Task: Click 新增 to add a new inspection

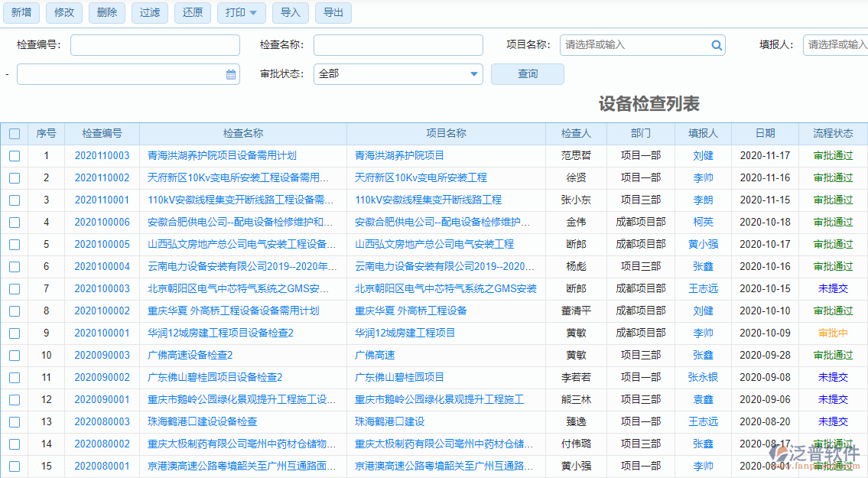Action: coord(21,13)
